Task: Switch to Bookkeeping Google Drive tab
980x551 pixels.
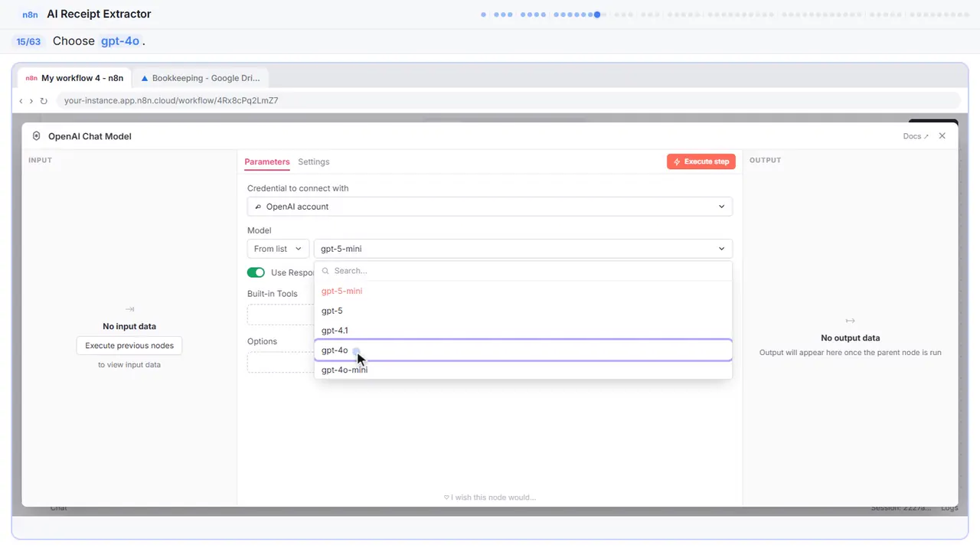Action: click(x=201, y=78)
